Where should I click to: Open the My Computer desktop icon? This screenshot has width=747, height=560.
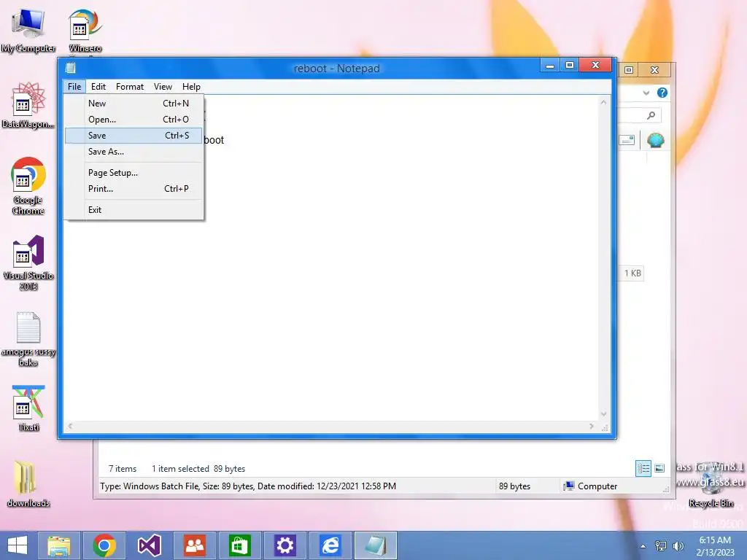[28, 29]
